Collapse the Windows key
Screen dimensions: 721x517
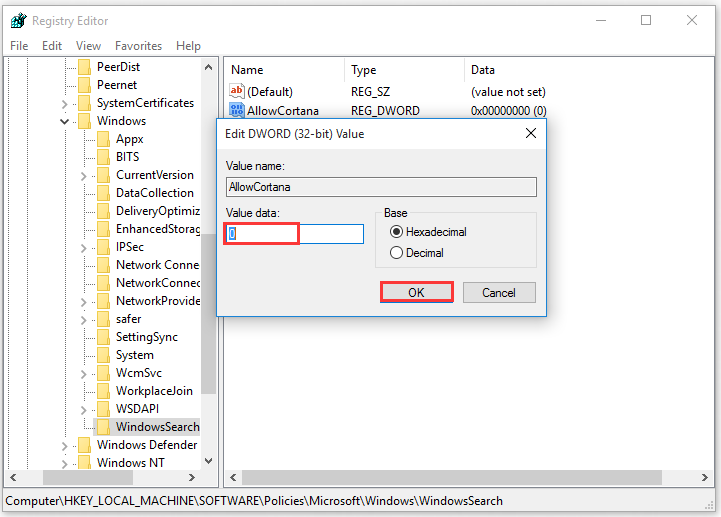[64, 121]
